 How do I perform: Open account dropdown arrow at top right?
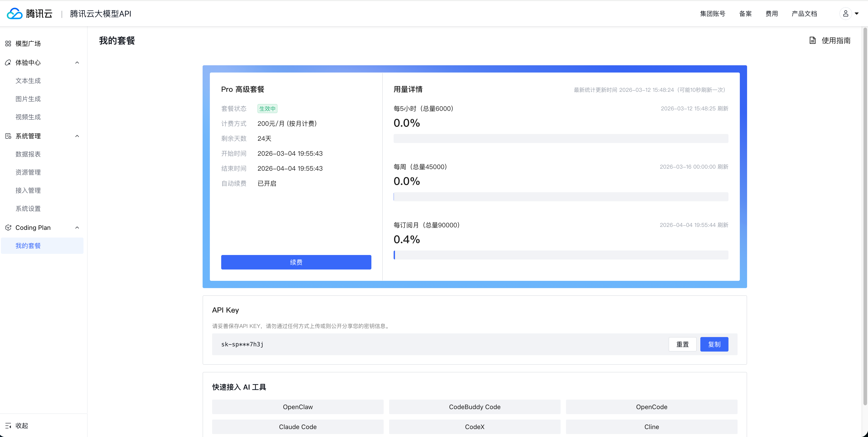pyautogui.click(x=857, y=14)
